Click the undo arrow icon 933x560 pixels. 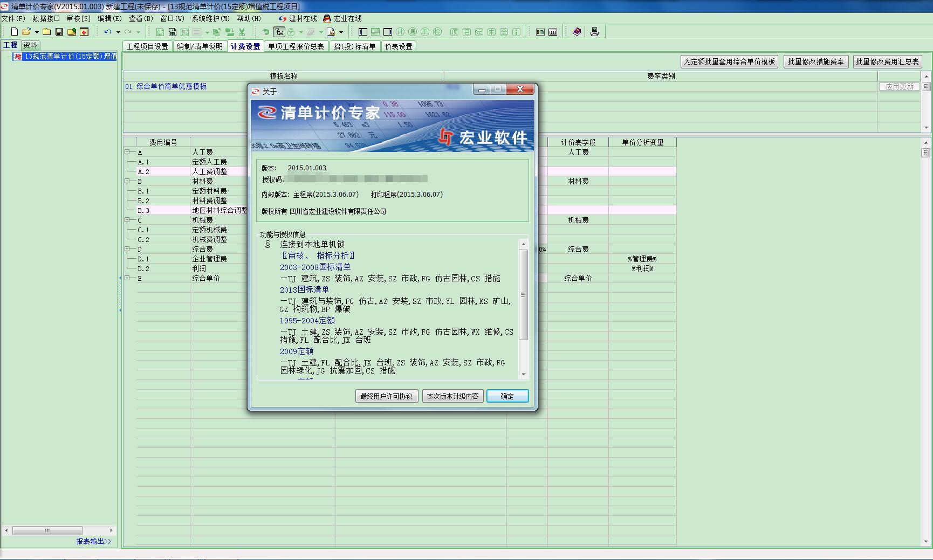(108, 32)
